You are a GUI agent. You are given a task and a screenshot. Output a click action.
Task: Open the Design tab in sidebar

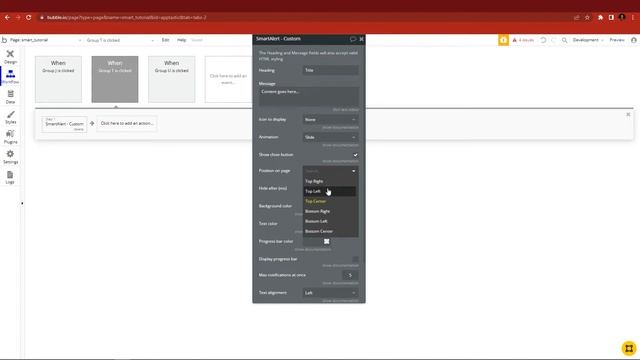(10, 57)
